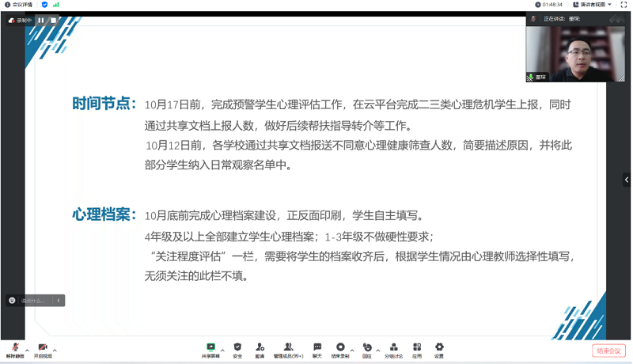Open video options arrow beside 开启视频
This screenshot has width=633, height=364.
(x=55, y=350)
